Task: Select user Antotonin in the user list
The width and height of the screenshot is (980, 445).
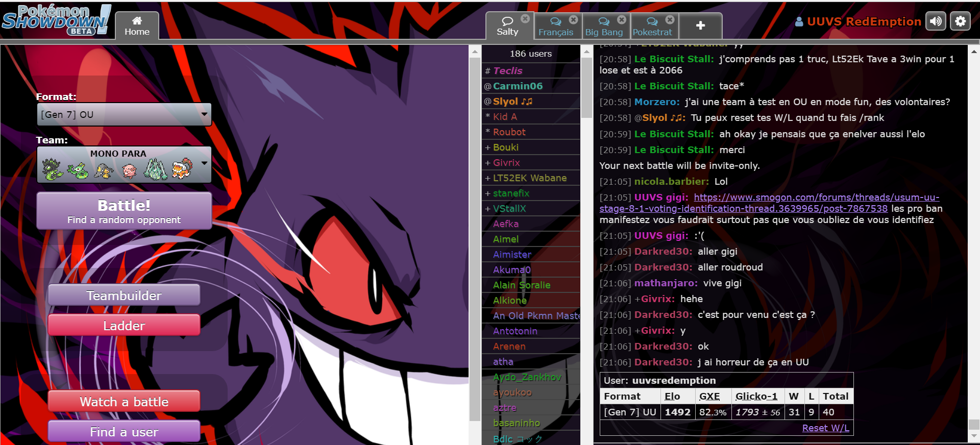Action: [x=531, y=331]
